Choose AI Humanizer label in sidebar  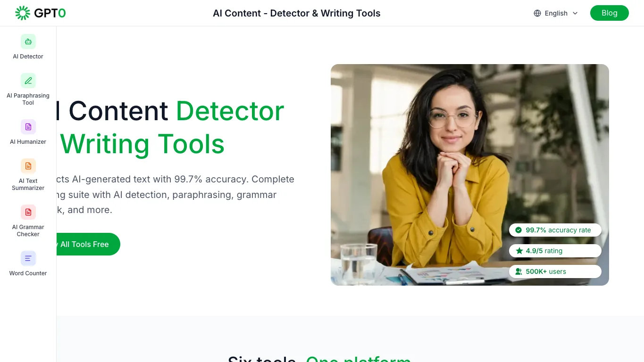click(x=28, y=142)
